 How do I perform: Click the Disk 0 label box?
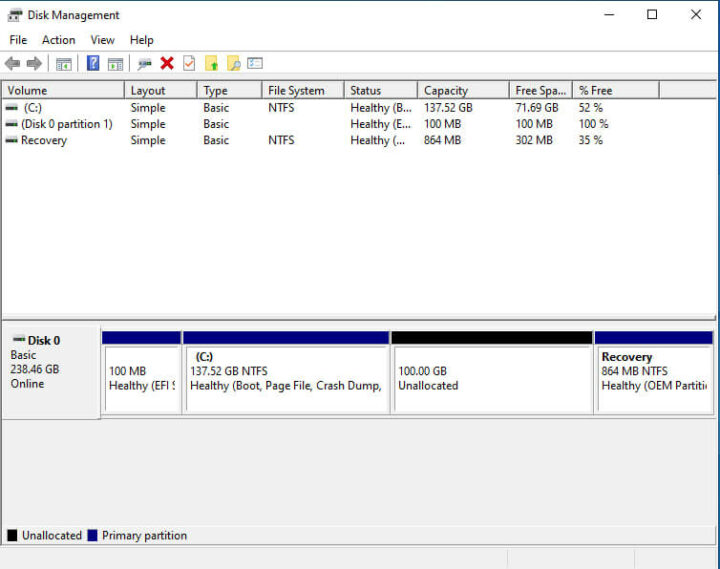(x=50, y=370)
